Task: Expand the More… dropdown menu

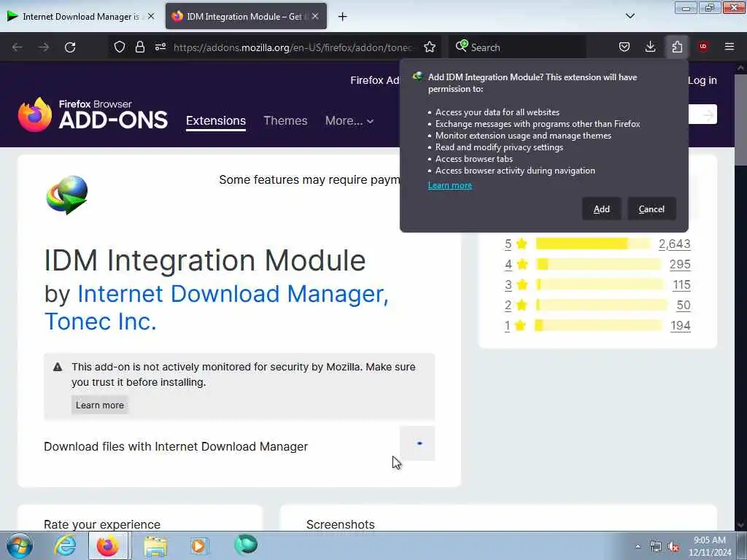Action: pos(349,121)
